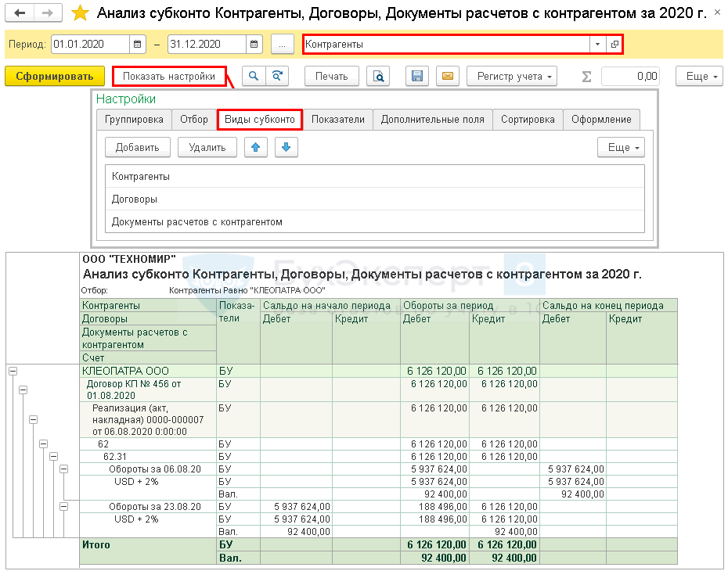Open the Показатели tab
Screen dimensions: 728x571
[x=338, y=120]
